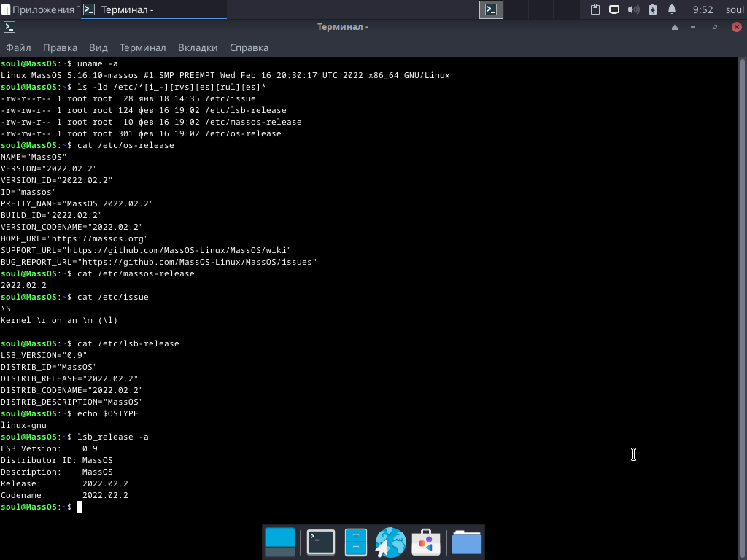Open the file manager cabinet dock icon

coord(355,542)
